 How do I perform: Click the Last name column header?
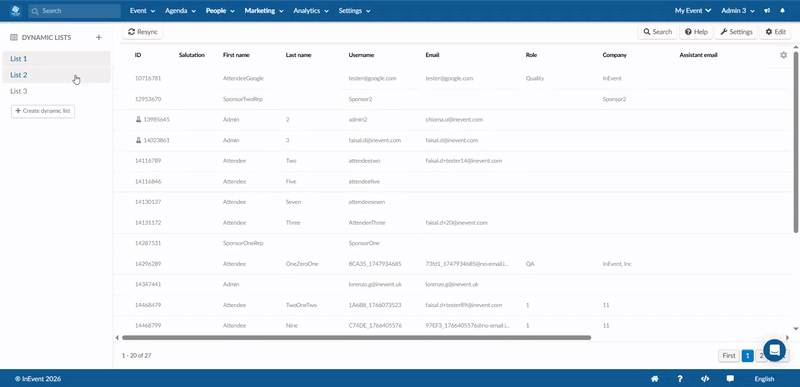coord(298,55)
